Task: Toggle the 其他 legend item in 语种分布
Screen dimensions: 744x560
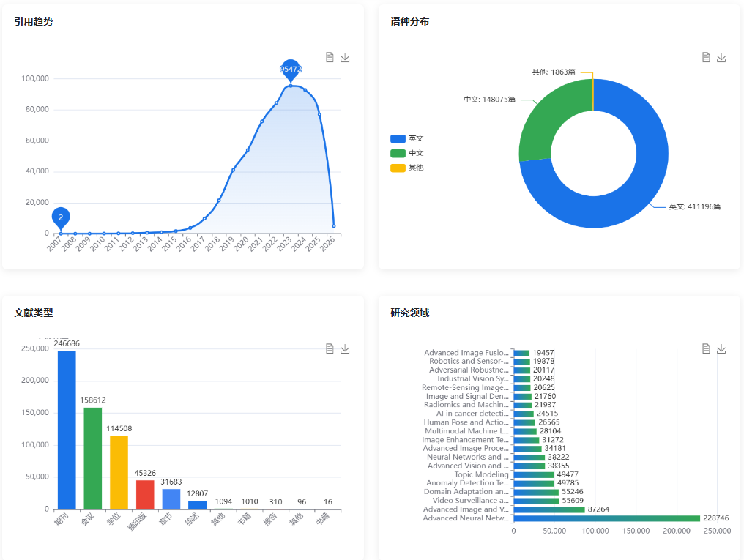Action: tap(407, 168)
